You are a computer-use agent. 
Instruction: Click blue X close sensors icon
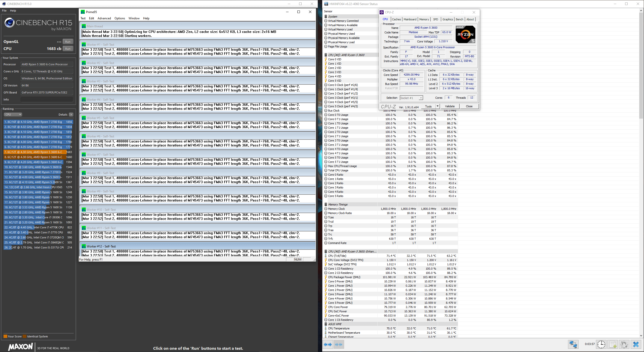pyautogui.click(x=636, y=344)
